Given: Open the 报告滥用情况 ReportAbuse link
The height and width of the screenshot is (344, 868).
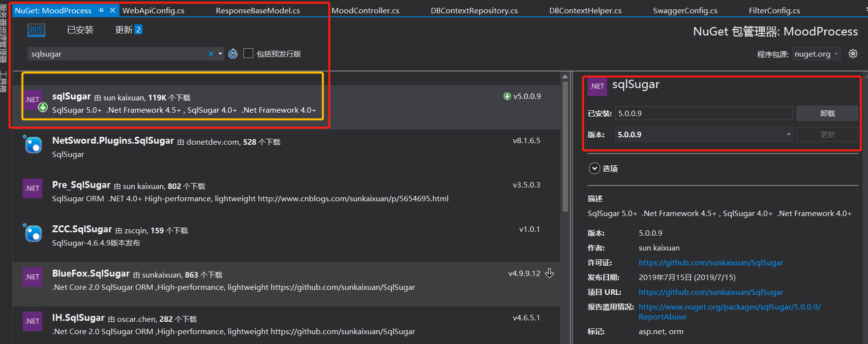Looking at the screenshot, I should pos(729,312).
